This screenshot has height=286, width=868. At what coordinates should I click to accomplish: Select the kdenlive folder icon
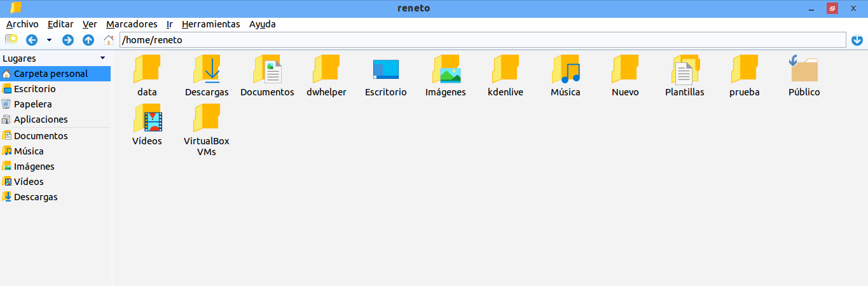point(506,69)
